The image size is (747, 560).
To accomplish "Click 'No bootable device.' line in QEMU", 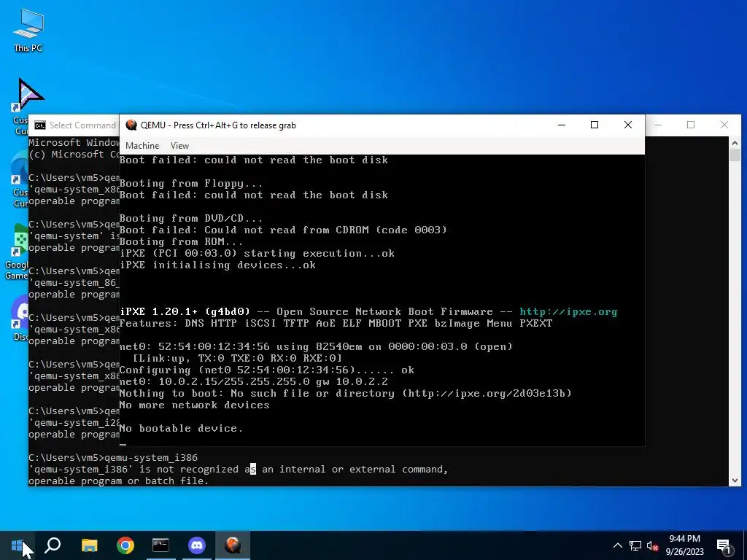I will (x=181, y=428).
